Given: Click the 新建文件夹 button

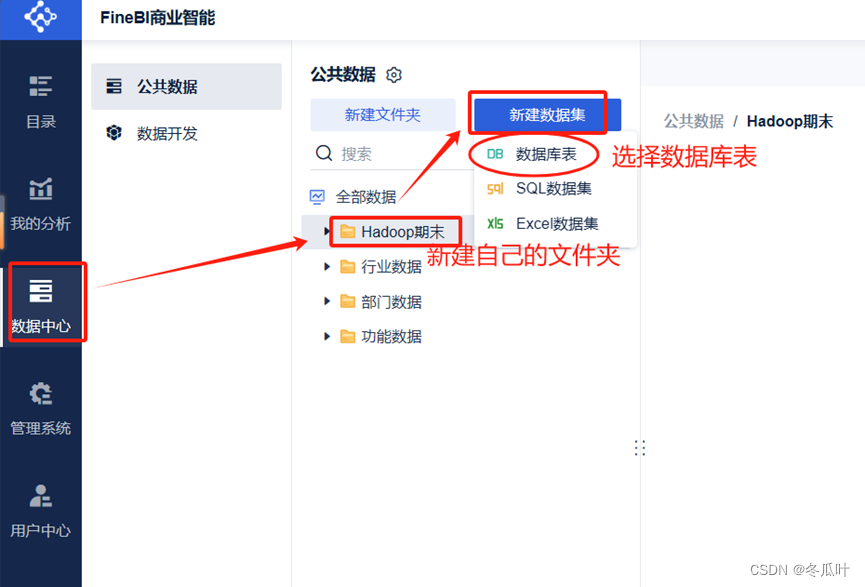Looking at the screenshot, I should click(x=383, y=115).
